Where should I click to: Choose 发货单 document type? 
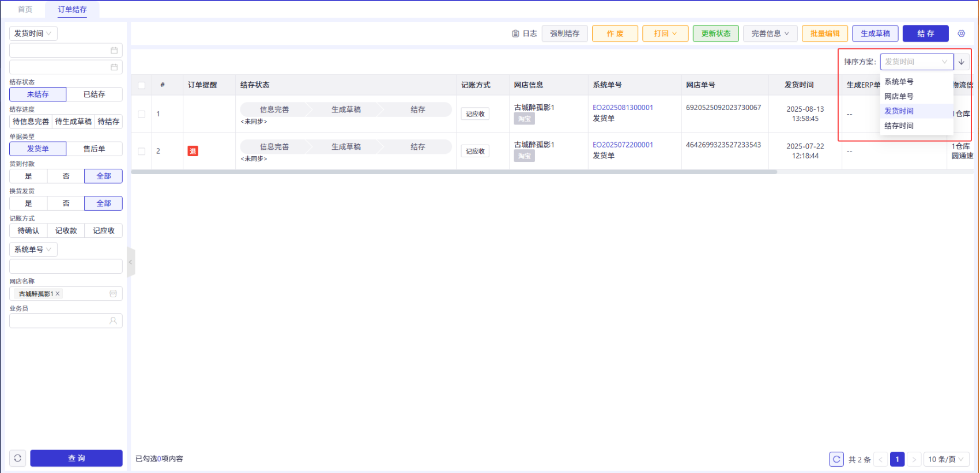38,149
